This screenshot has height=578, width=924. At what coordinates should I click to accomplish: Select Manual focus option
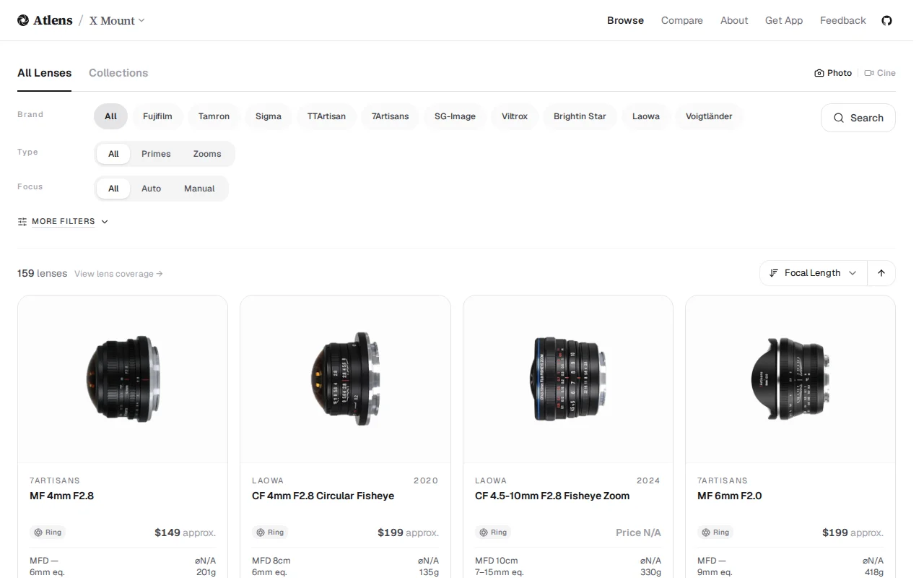(x=199, y=189)
